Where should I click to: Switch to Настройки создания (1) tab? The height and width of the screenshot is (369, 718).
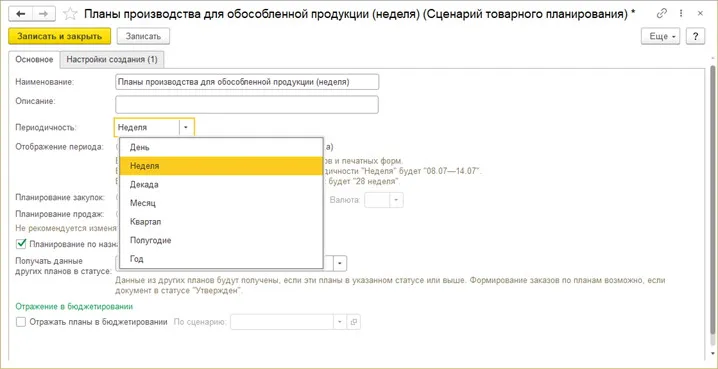point(112,60)
